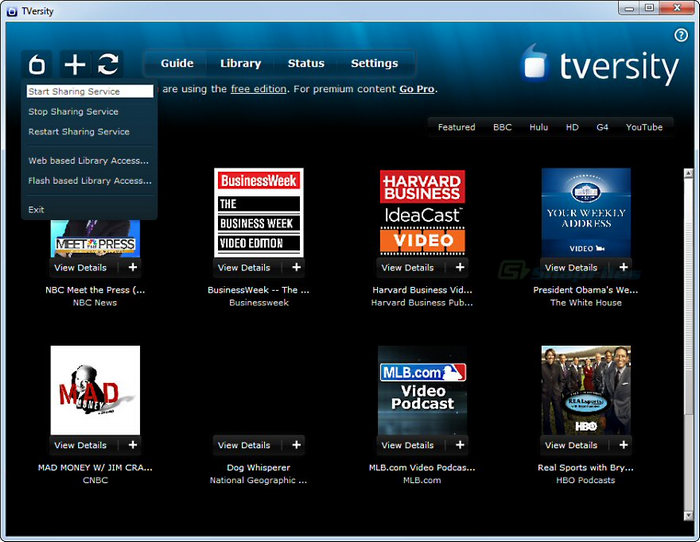View Details for President Obama's Weekly Address
Viewport: 700px width, 542px height.
point(571,267)
